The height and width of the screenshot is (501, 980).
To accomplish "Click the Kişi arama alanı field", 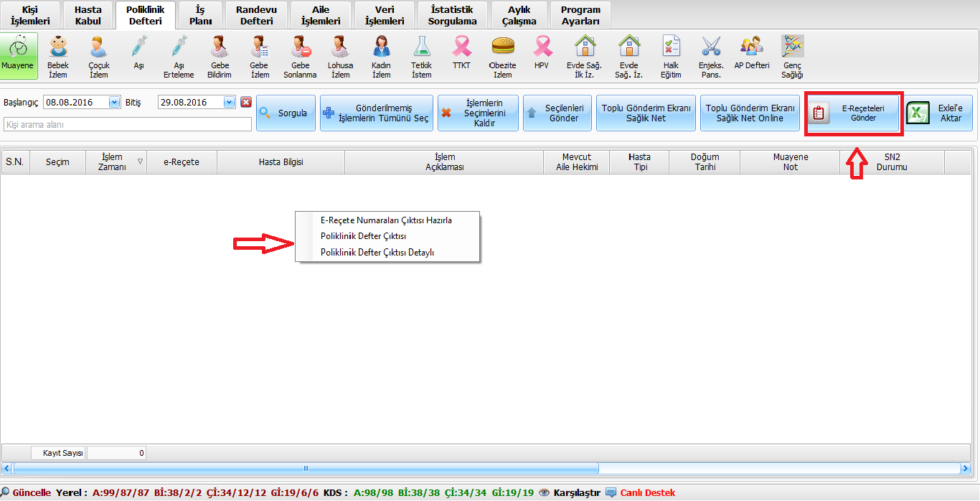I will point(128,125).
